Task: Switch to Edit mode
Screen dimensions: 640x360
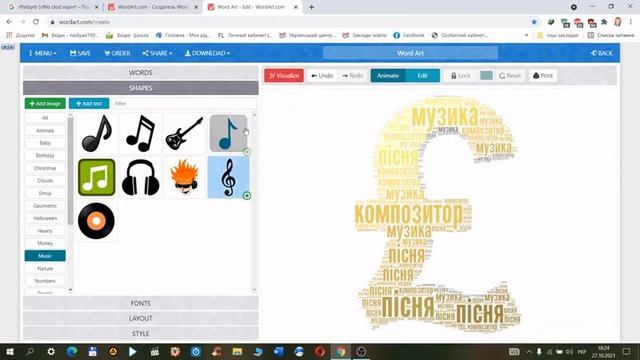Action: [x=422, y=76]
